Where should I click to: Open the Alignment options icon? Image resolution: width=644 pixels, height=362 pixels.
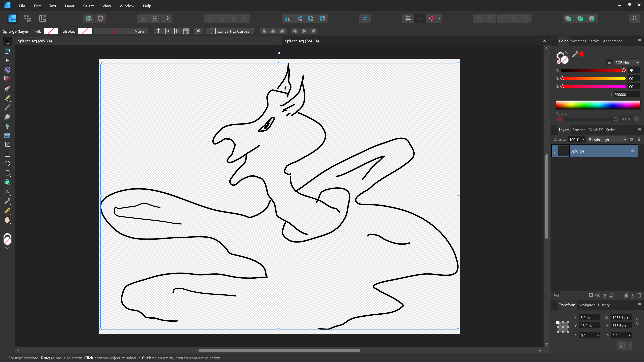(x=365, y=18)
